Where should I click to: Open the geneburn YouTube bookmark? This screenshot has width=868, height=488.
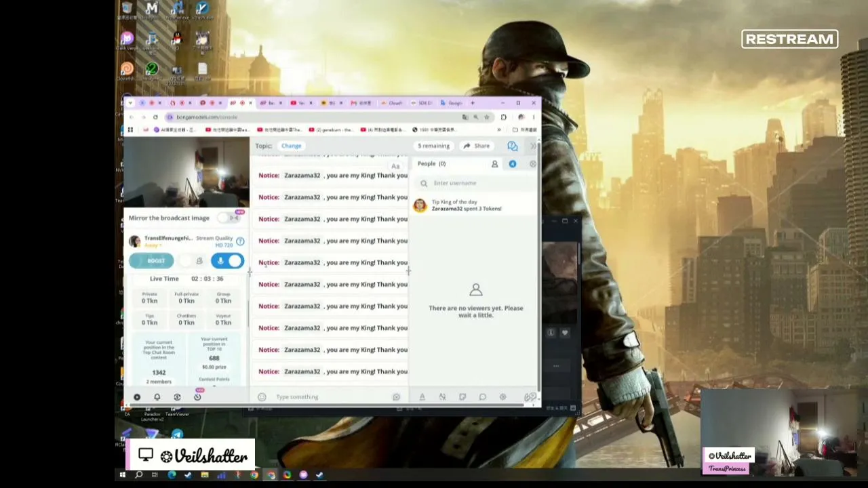coord(332,129)
